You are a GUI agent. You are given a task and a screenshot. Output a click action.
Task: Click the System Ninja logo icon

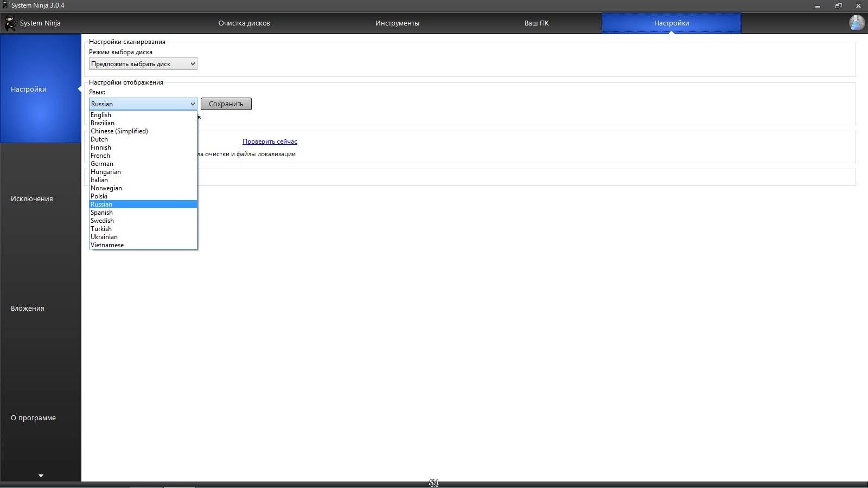point(10,23)
